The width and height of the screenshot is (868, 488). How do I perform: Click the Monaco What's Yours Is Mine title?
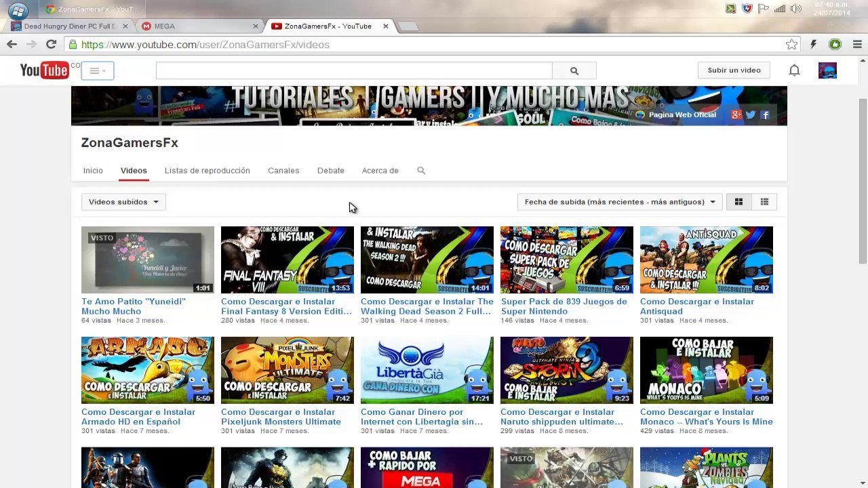tap(707, 417)
